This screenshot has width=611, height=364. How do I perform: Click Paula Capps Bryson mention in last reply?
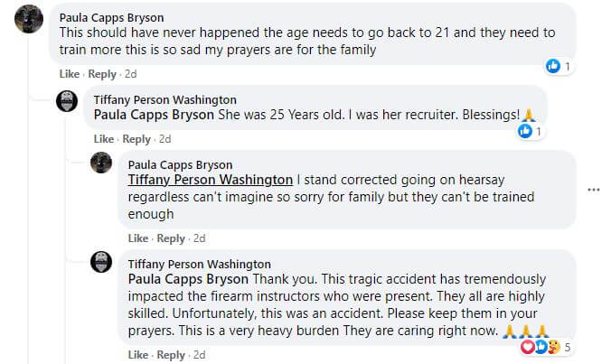[x=188, y=278]
